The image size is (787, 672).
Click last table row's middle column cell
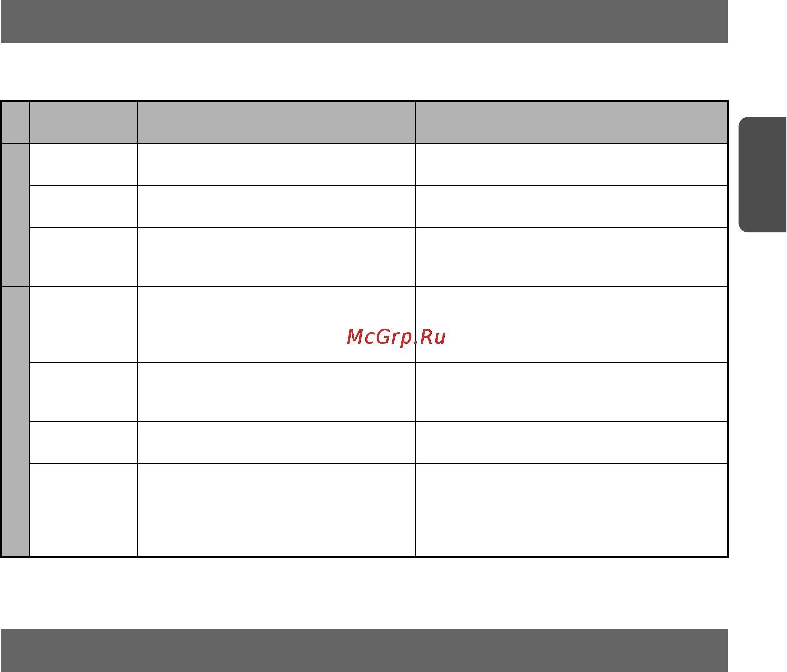point(277,510)
